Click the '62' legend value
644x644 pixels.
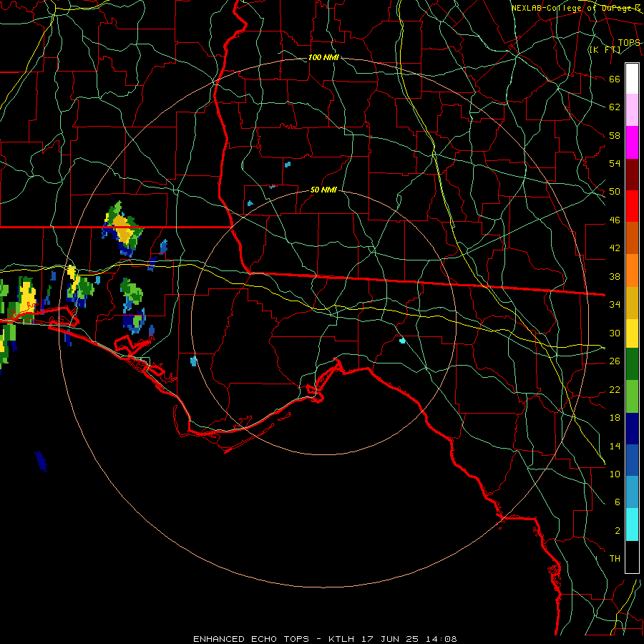point(615,107)
